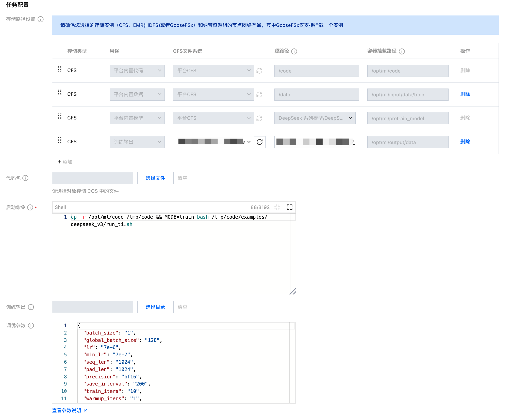Open 平台内置数据 usage dropdown
527x420 pixels.
137,95
